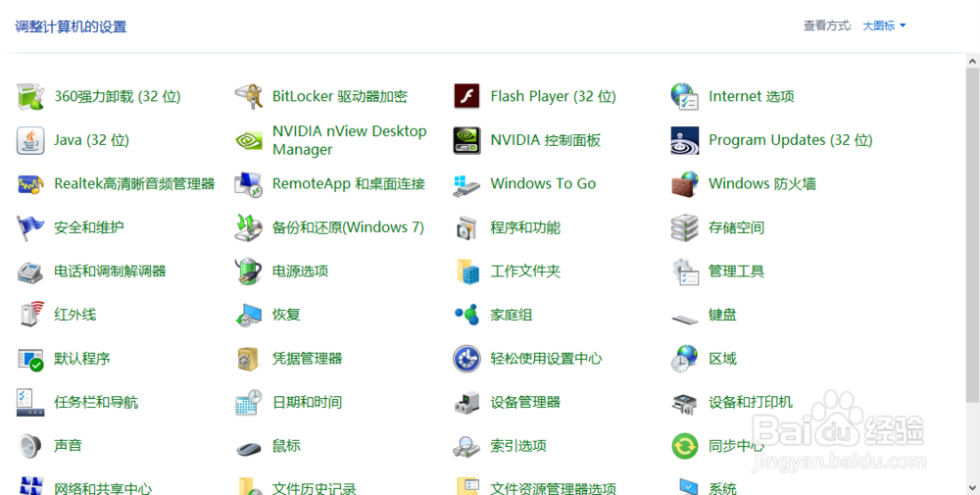Click the 鼠标 mouse icon
Image resolution: width=980 pixels, height=495 pixels.
click(x=248, y=448)
